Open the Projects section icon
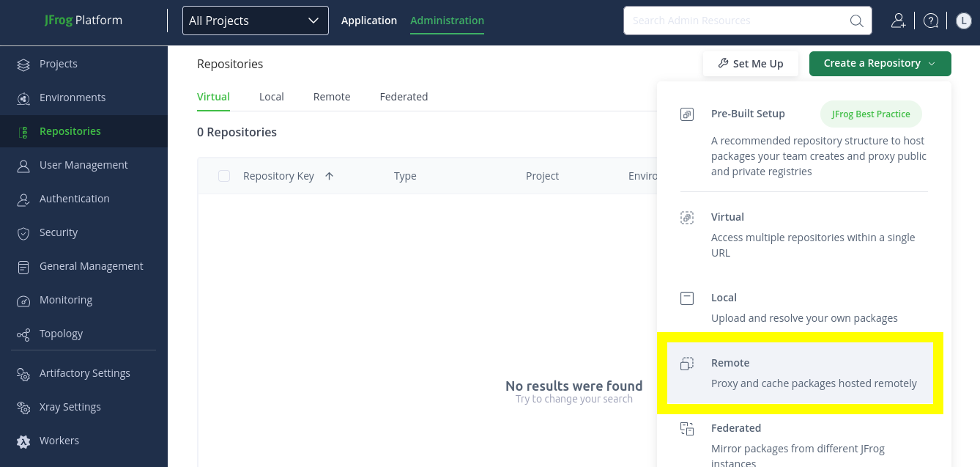 click(23, 64)
